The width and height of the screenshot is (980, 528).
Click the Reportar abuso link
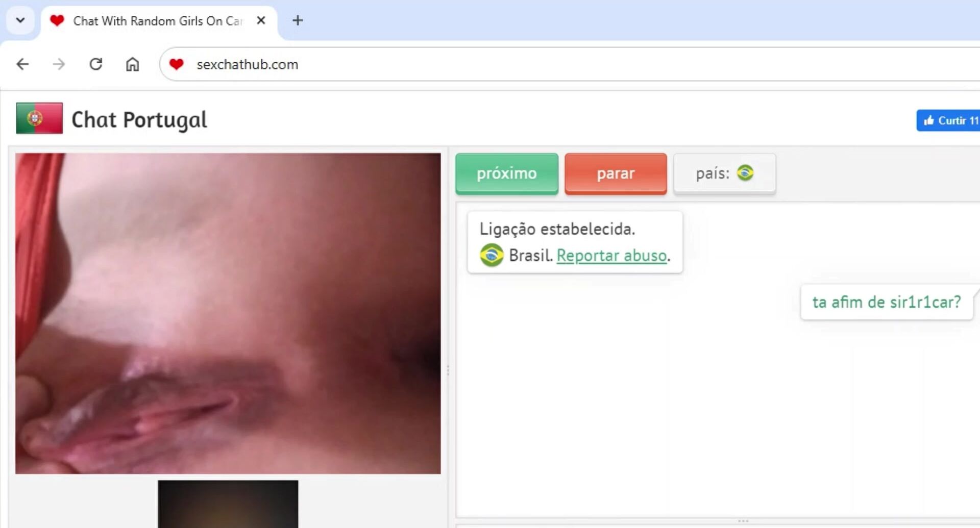tap(611, 255)
